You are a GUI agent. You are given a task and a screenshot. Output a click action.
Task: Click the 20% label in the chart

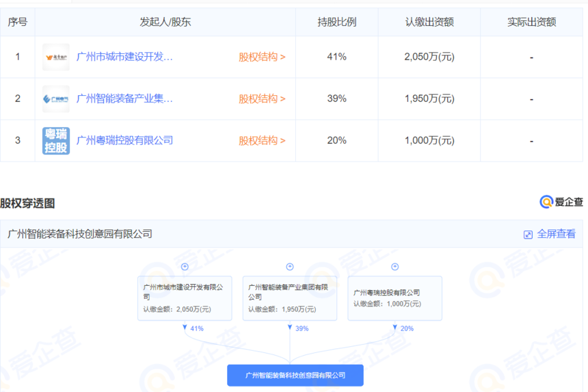pyautogui.click(x=407, y=328)
